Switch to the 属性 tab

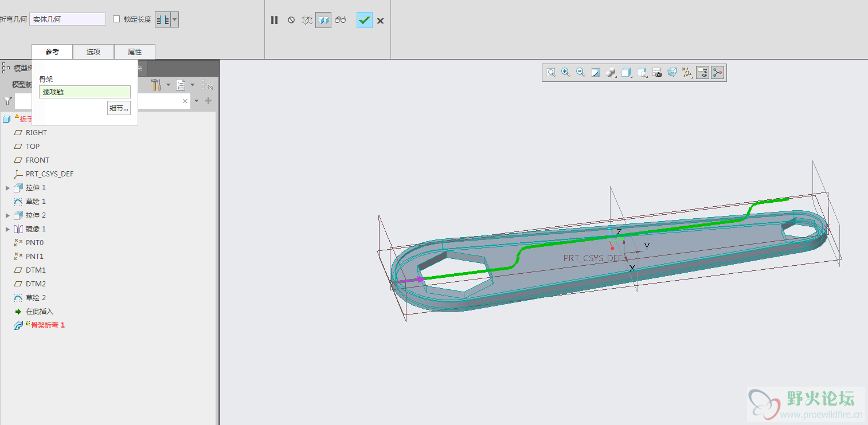tap(135, 52)
